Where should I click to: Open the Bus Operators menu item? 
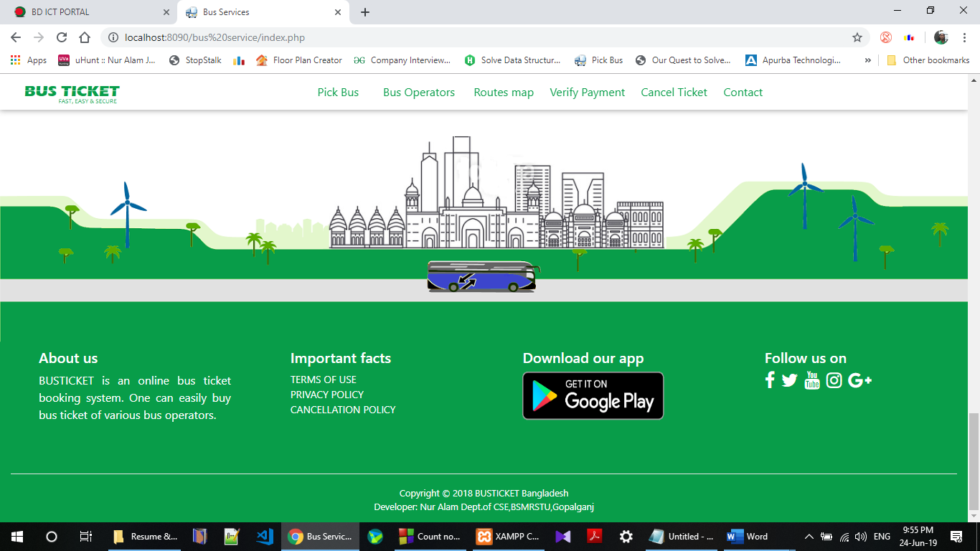(x=419, y=93)
